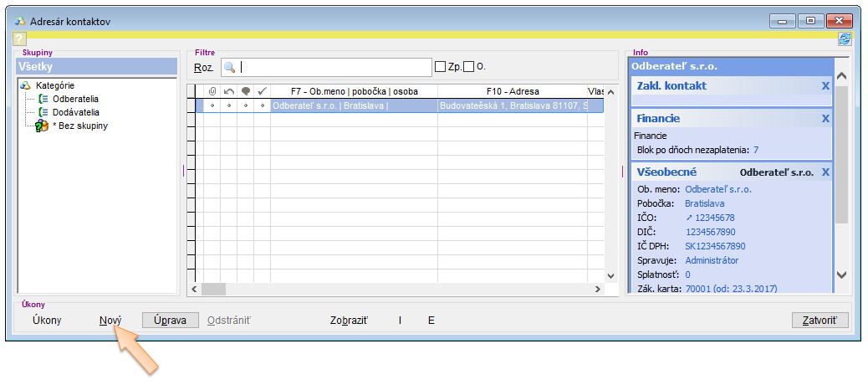Collapse the Zakl. kontakt info section
The height and width of the screenshot is (385, 868).
pos(825,86)
